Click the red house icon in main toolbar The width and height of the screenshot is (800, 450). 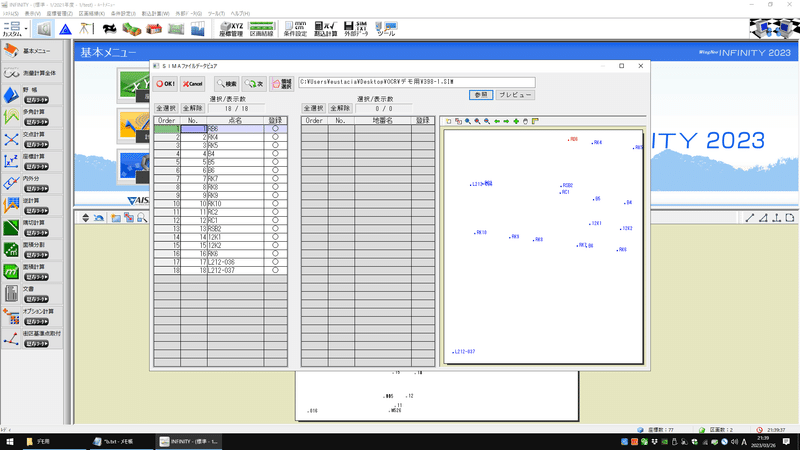click(x=154, y=29)
